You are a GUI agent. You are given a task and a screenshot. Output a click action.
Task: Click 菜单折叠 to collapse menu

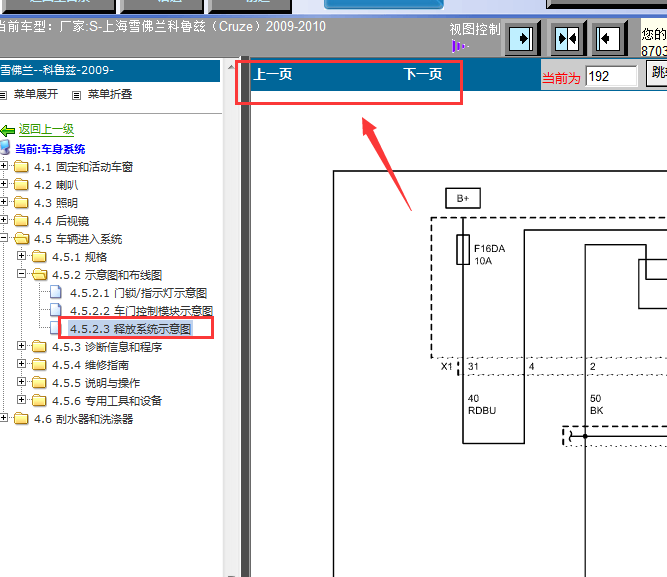(x=110, y=94)
